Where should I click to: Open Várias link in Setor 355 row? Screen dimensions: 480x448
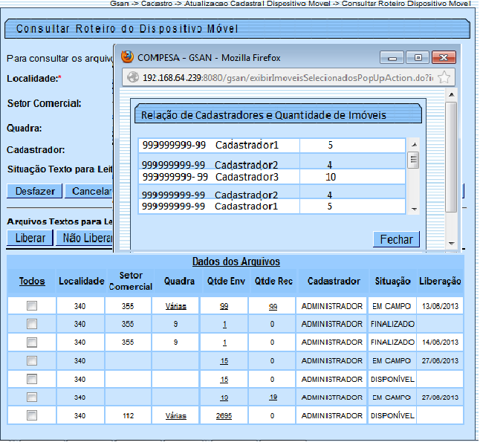tap(175, 306)
